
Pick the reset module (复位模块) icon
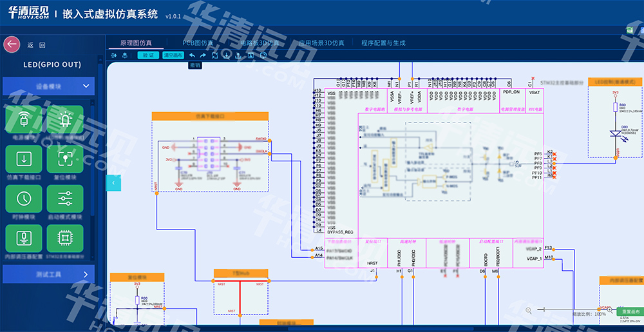click(x=65, y=159)
